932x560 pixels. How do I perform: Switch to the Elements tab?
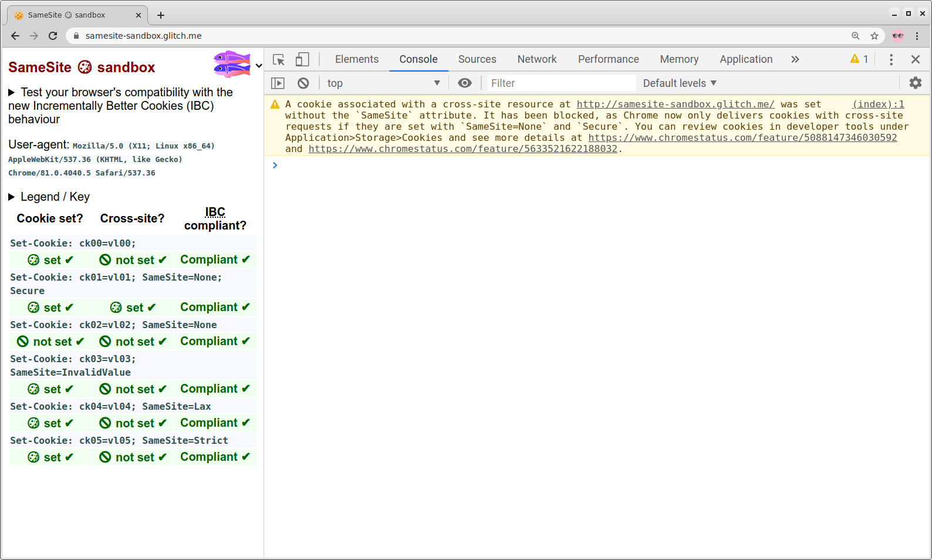point(357,59)
